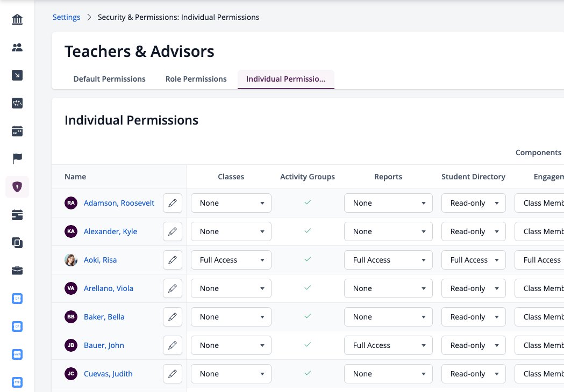This screenshot has width=564, height=392.
Task: Open Student Directory dropdown for Arellano, Viola
Action: coord(473,288)
